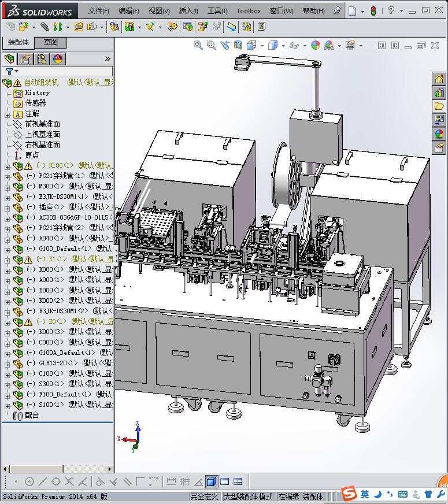Open the ConfigurationManager tab

pos(42,59)
